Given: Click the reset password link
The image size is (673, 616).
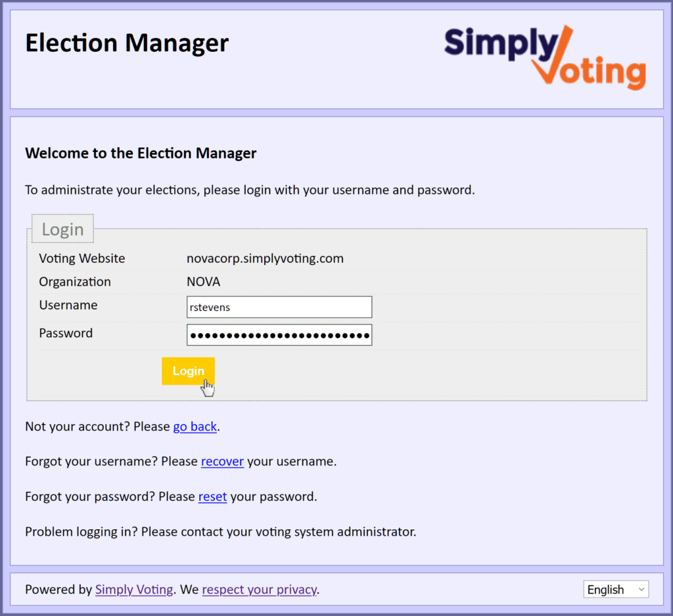Looking at the screenshot, I should click(x=212, y=496).
